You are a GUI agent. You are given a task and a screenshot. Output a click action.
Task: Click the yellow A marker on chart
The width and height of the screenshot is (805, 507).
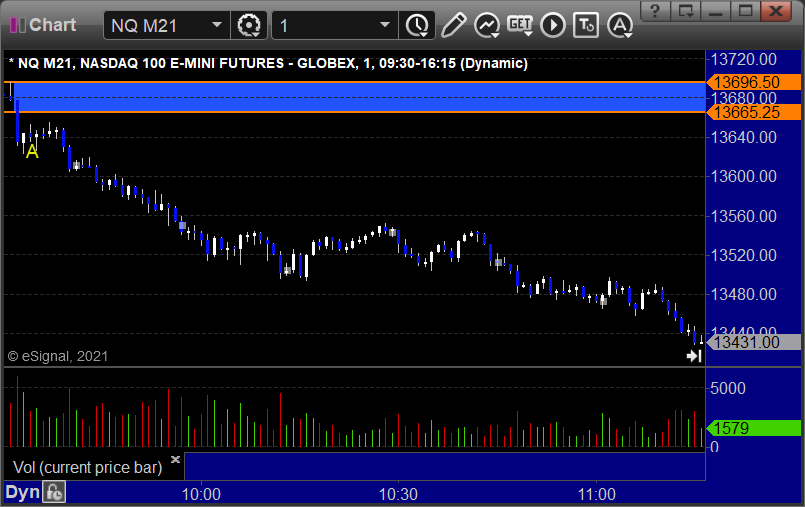[x=32, y=151]
